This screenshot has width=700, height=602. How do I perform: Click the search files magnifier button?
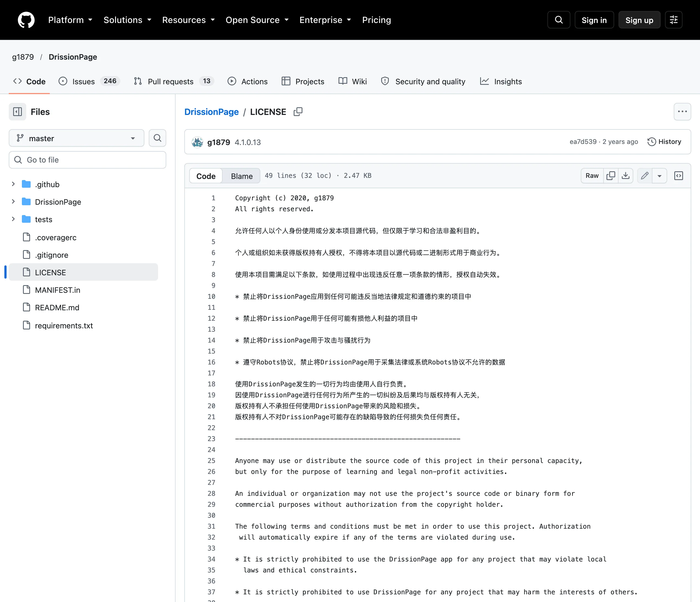coord(157,138)
